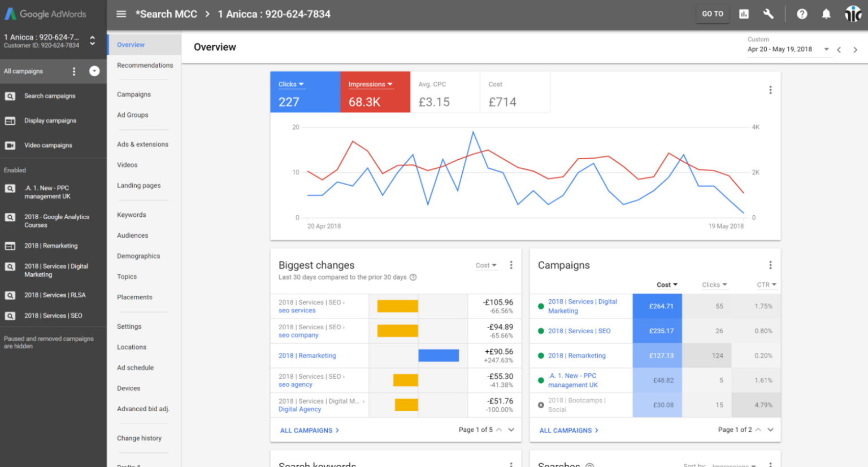Open the notifications bell
Screen dimensions: 868x467
click(x=826, y=14)
